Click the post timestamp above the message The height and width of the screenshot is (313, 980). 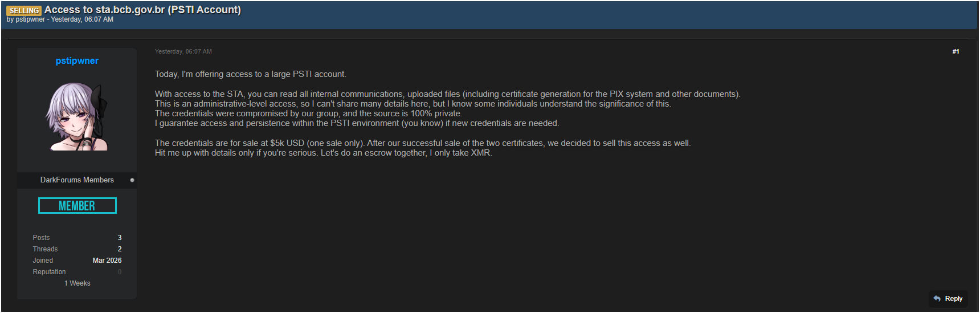click(183, 52)
